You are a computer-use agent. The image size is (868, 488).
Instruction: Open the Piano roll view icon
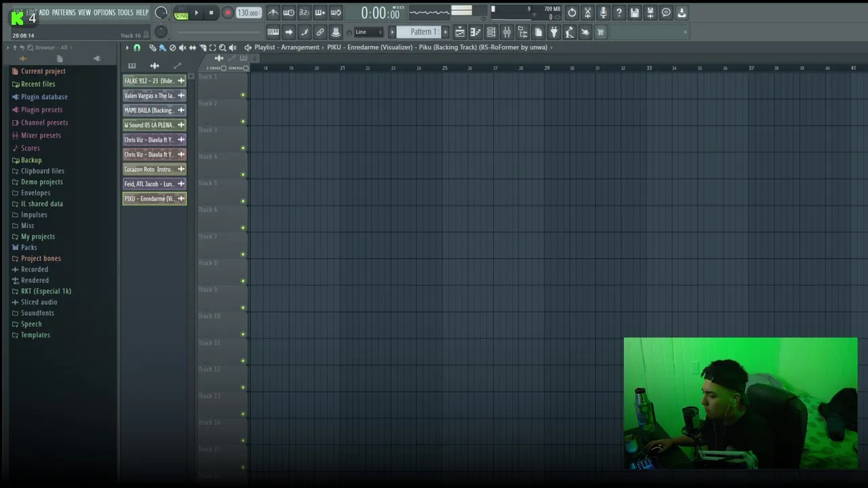pos(475,32)
